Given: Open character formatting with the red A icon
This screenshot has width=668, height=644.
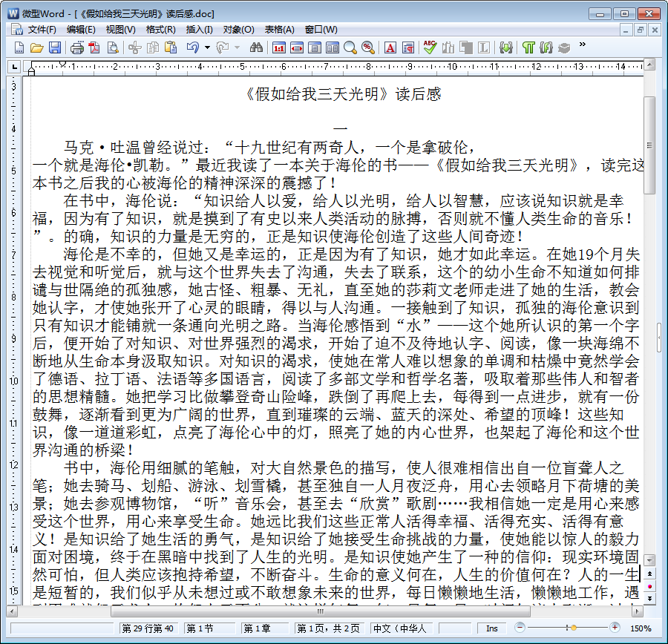Looking at the screenshot, I should pyautogui.click(x=390, y=47).
